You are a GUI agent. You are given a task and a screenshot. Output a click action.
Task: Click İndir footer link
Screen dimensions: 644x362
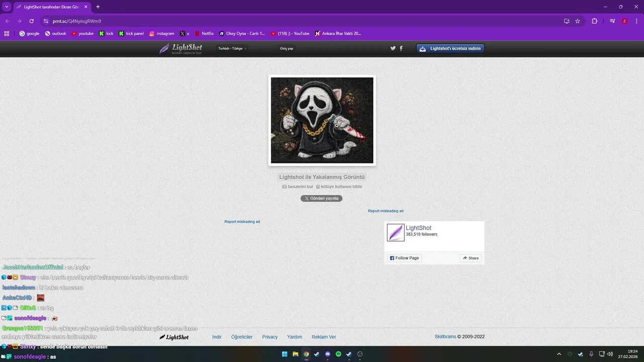click(217, 337)
